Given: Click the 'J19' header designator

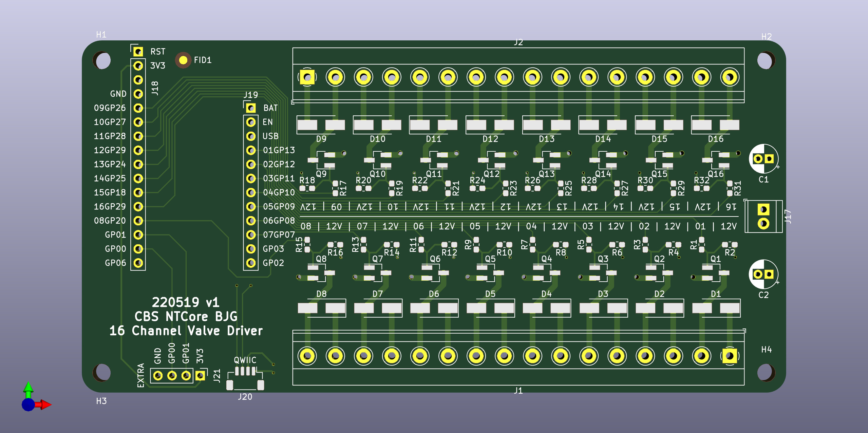Looking at the screenshot, I should (251, 95).
